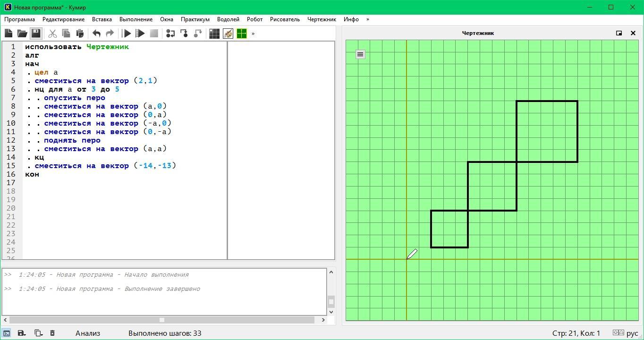Open the copy output dropdown in status bar
644x340 pixels.
coord(38,333)
